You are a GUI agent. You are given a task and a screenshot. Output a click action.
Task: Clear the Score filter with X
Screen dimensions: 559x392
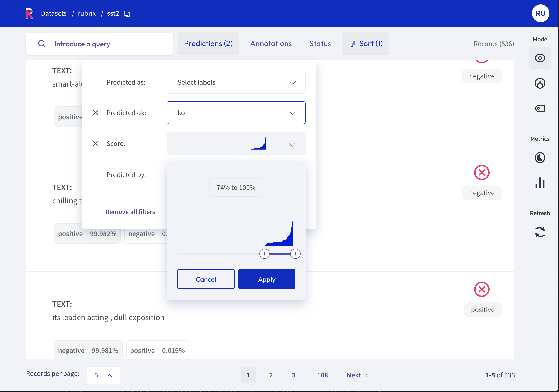click(96, 143)
